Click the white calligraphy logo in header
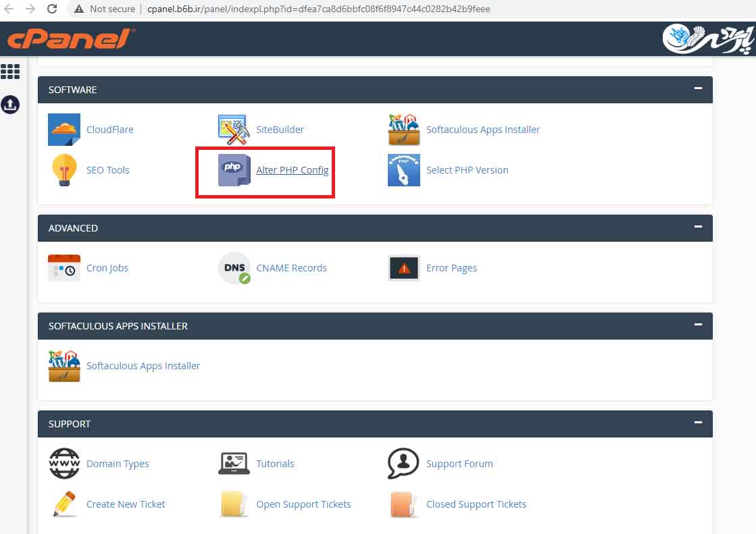 pos(708,38)
